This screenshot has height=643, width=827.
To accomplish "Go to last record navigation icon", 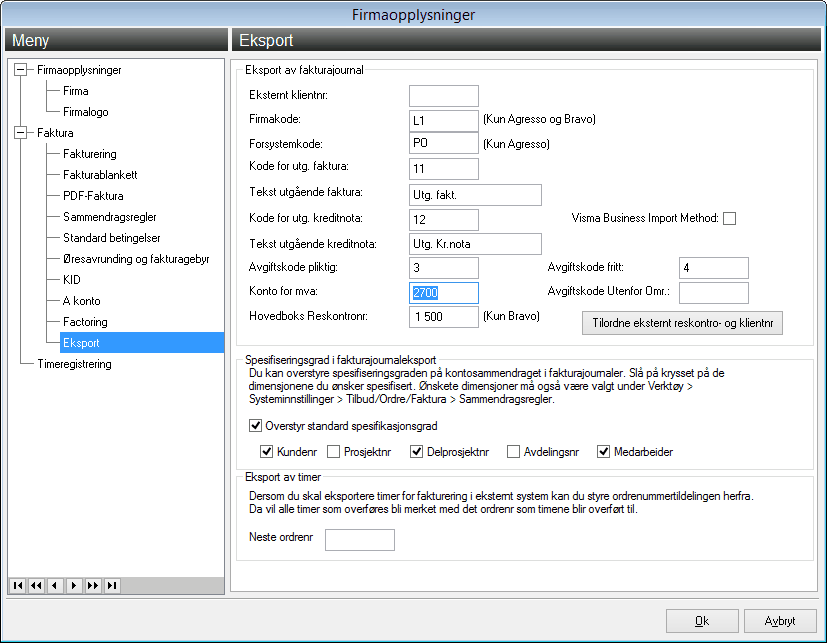I will coord(112,585).
